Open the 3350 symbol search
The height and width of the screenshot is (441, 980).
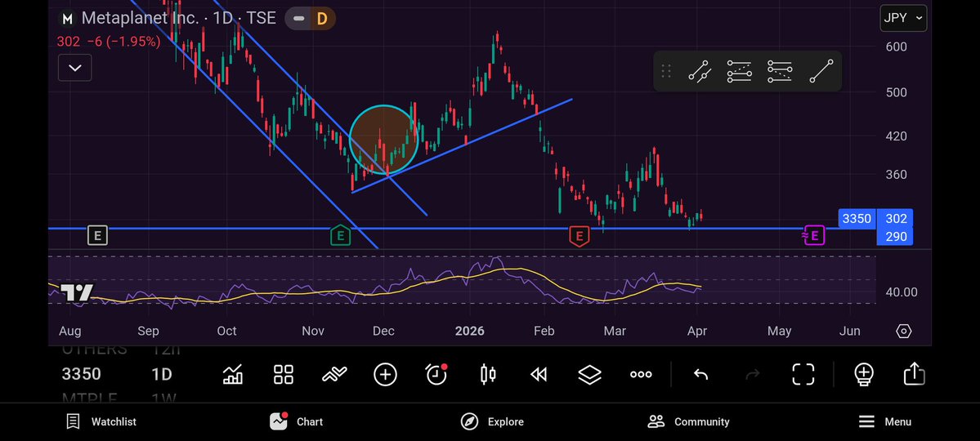click(81, 374)
